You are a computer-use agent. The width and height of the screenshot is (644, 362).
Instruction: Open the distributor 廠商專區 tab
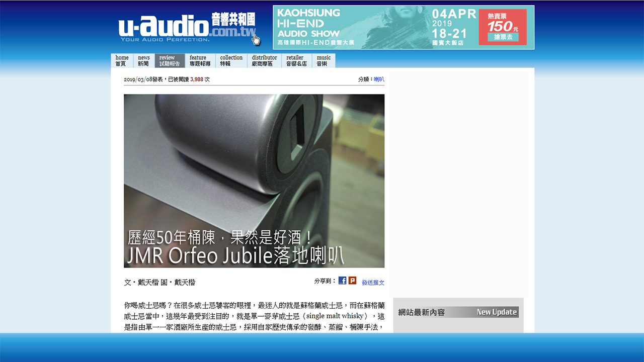(x=265, y=61)
